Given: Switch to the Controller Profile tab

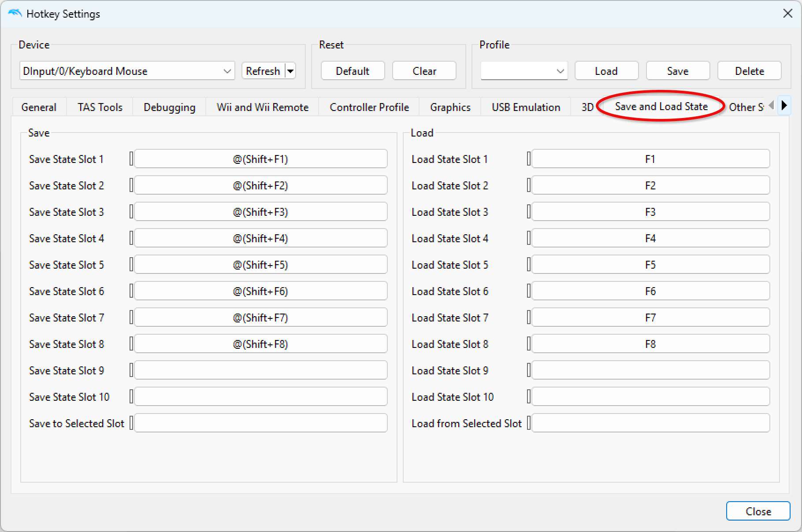Looking at the screenshot, I should click(369, 107).
